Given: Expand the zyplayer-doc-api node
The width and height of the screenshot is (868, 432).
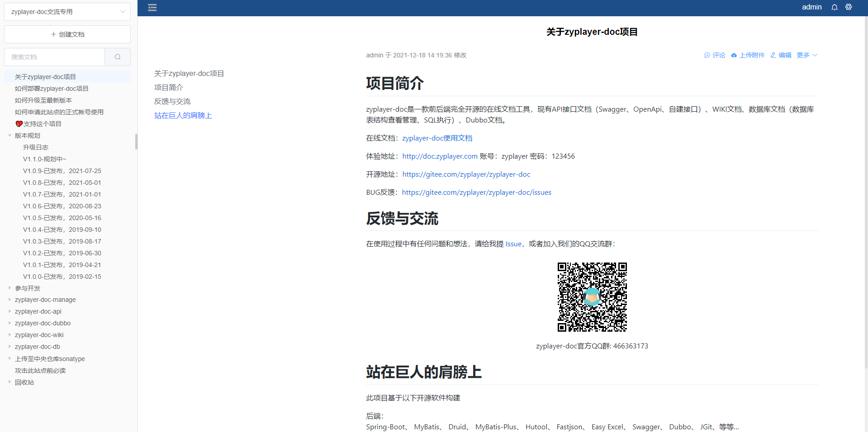Looking at the screenshot, I should 9,311.
